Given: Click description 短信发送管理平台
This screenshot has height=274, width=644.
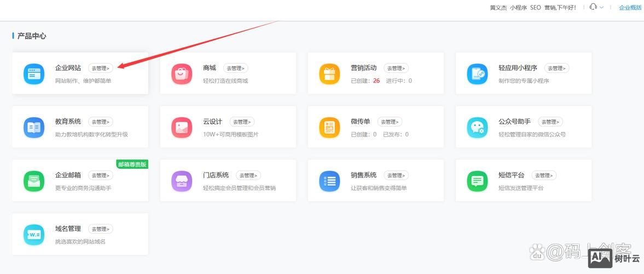Looking at the screenshot, I should [521, 188].
